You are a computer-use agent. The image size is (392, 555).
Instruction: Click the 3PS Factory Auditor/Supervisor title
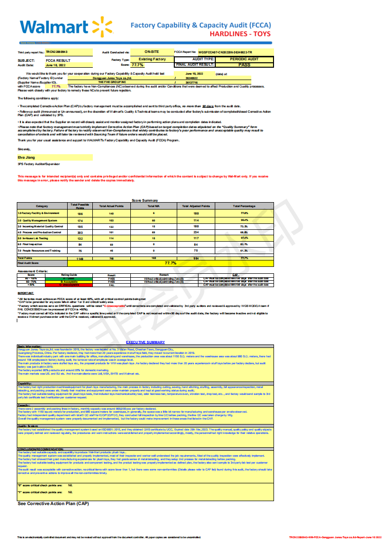[39, 164]
